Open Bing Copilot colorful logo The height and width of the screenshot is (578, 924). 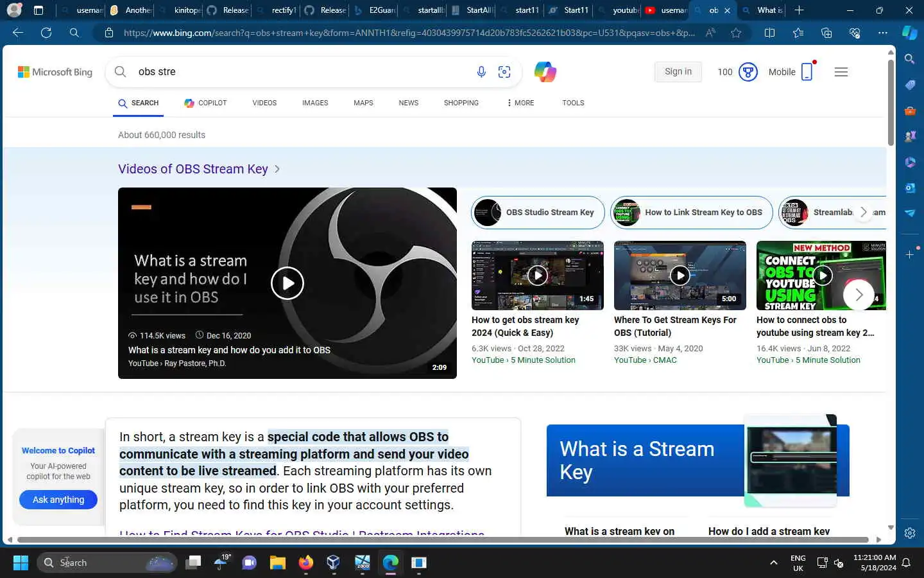click(x=545, y=72)
